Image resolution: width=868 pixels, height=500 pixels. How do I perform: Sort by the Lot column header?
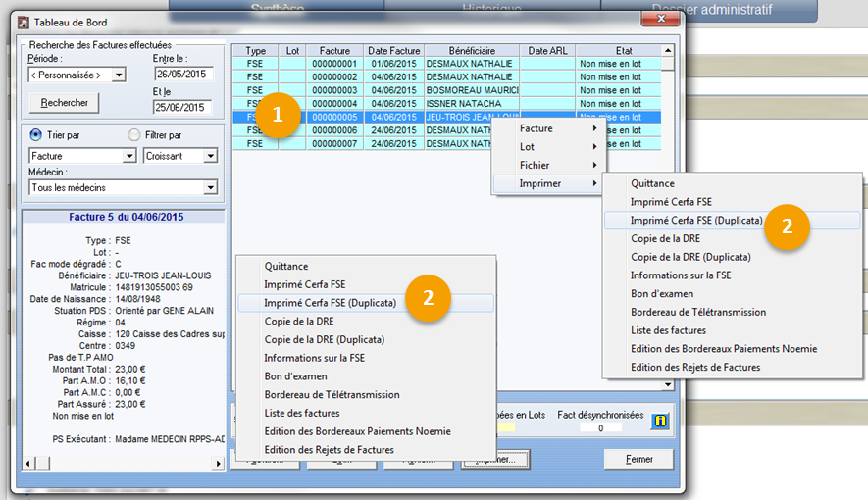[292, 50]
